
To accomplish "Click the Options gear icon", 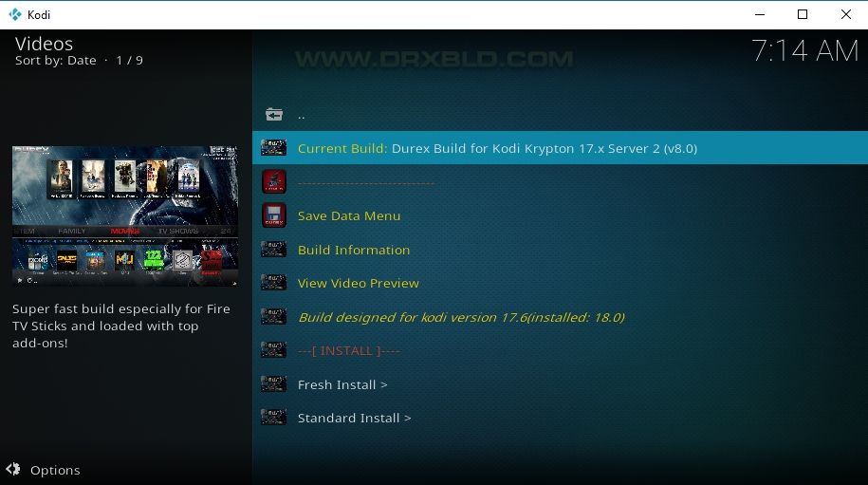I will click(x=12, y=469).
